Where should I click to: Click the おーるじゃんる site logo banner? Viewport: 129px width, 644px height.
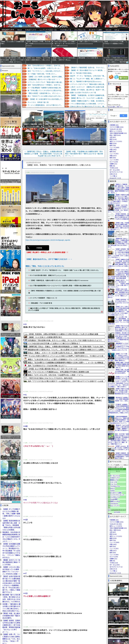tap(64, 14)
